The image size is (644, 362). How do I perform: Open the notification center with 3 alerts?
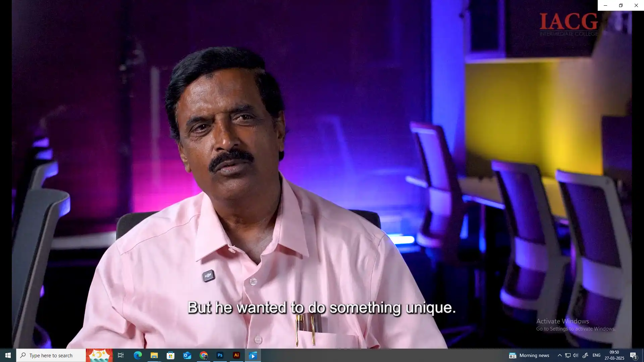coord(633,355)
